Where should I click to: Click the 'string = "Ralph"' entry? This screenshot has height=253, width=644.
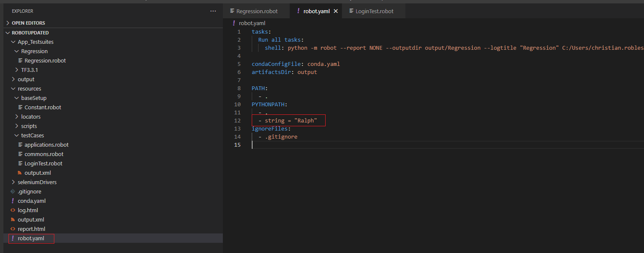(291, 120)
